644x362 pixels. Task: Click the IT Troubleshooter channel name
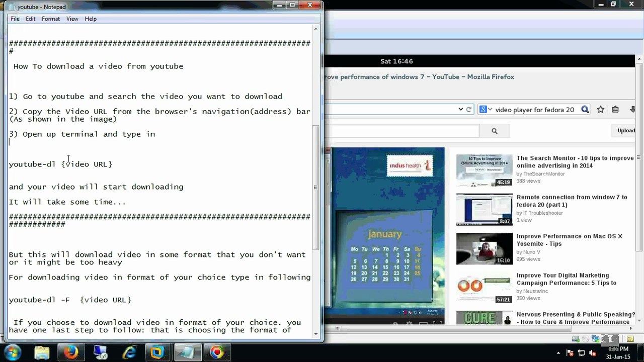pyautogui.click(x=543, y=213)
